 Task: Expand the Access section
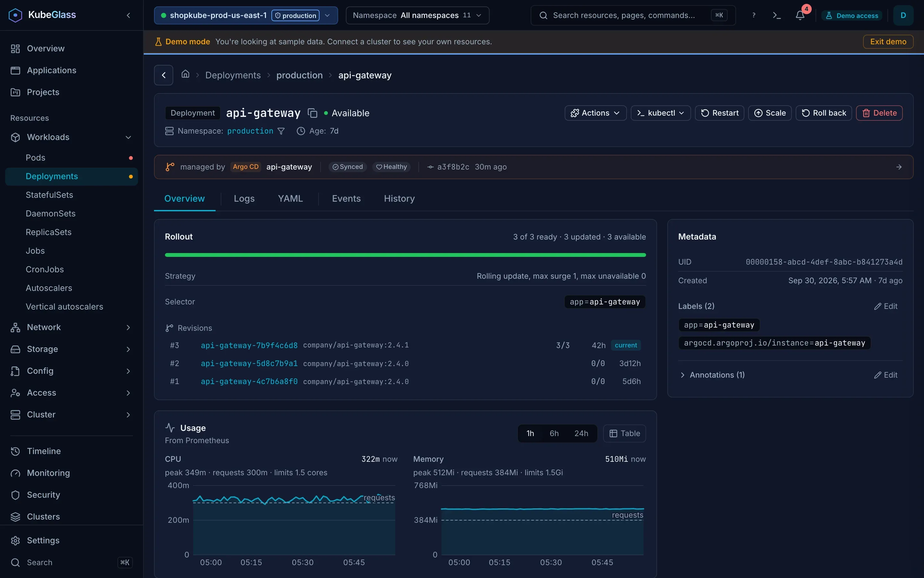[x=72, y=393]
